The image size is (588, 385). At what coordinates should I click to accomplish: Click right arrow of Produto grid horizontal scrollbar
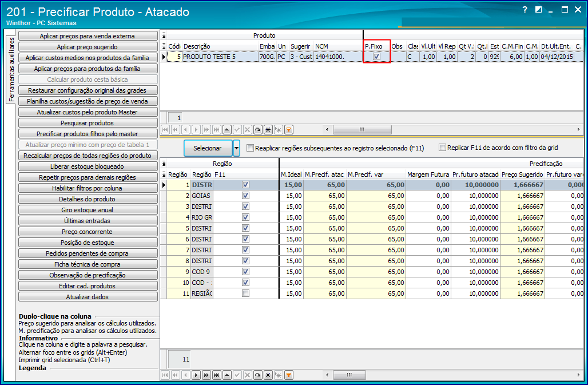point(578,130)
